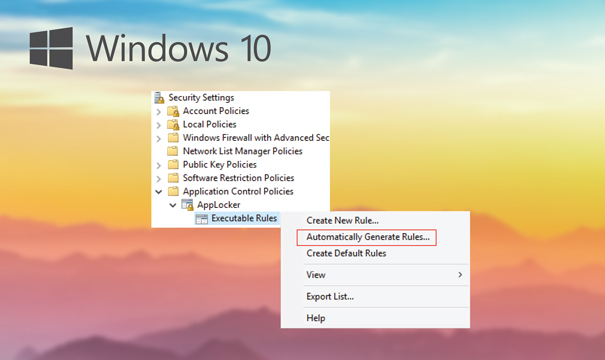
Task: Select the AppLocker label
Action: (x=219, y=205)
